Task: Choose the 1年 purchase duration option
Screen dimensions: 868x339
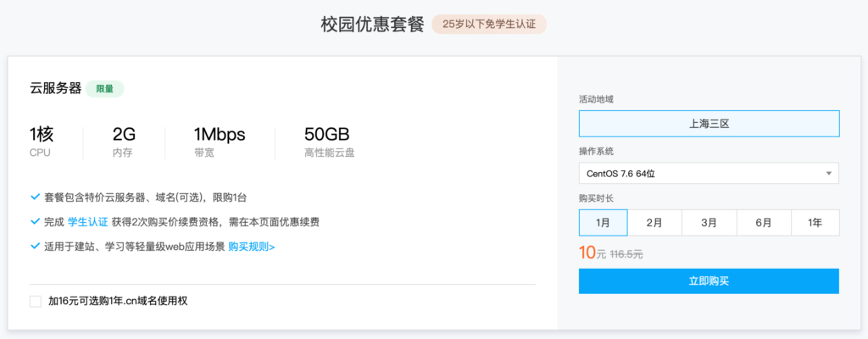Action: point(815,223)
